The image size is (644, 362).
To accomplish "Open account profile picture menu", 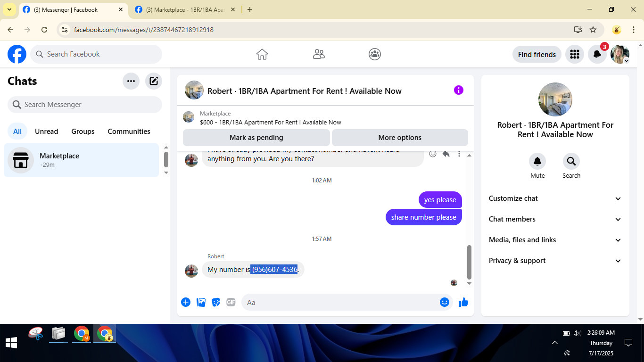I will (619, 54).
